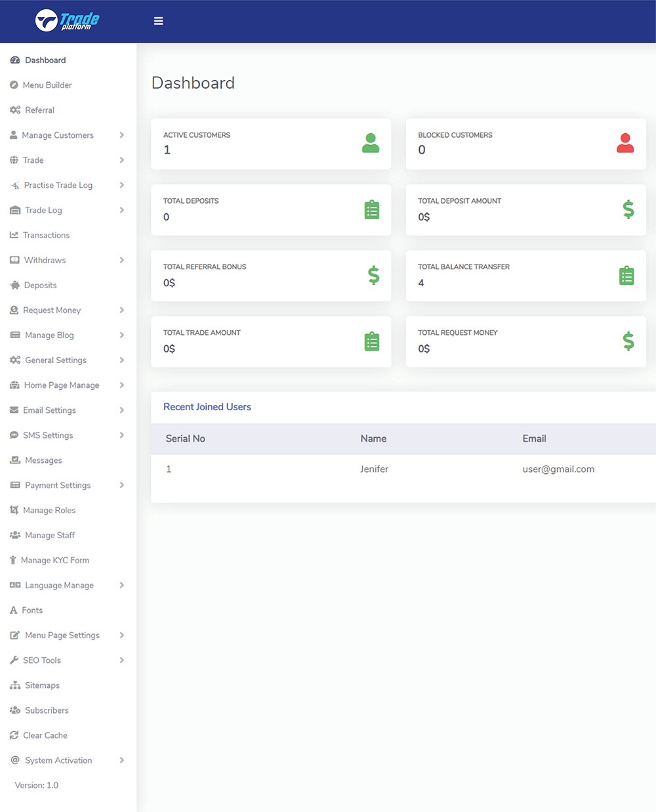This screenshot has height=812, width=656.
Task: Click the Total Trade Amount card
Action: click(270, 341)
